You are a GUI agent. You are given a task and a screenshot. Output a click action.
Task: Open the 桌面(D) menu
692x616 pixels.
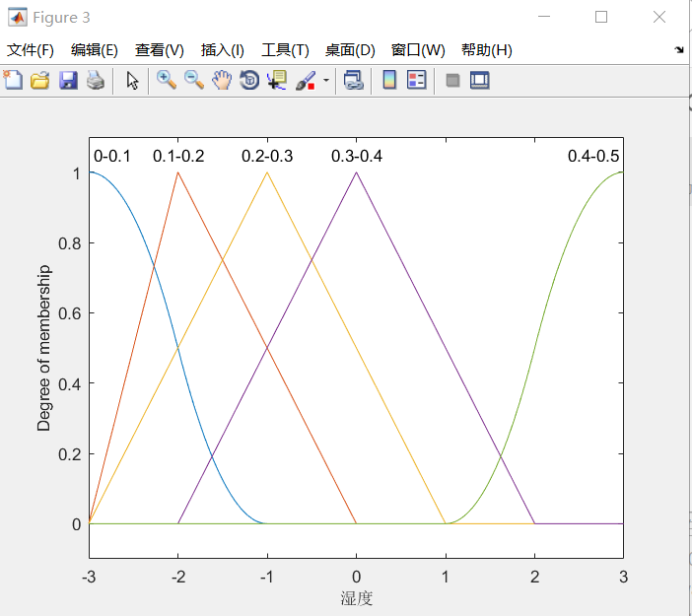[350, 50]
